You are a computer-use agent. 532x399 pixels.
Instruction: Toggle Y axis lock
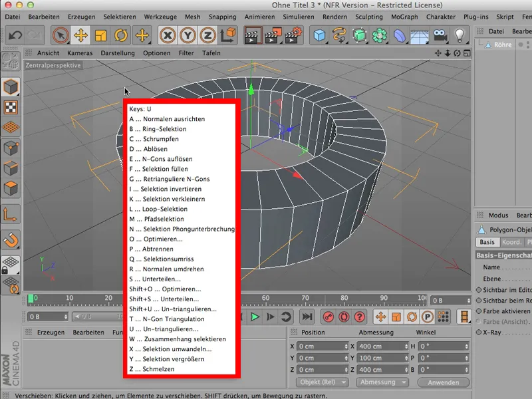click(188, 35)
